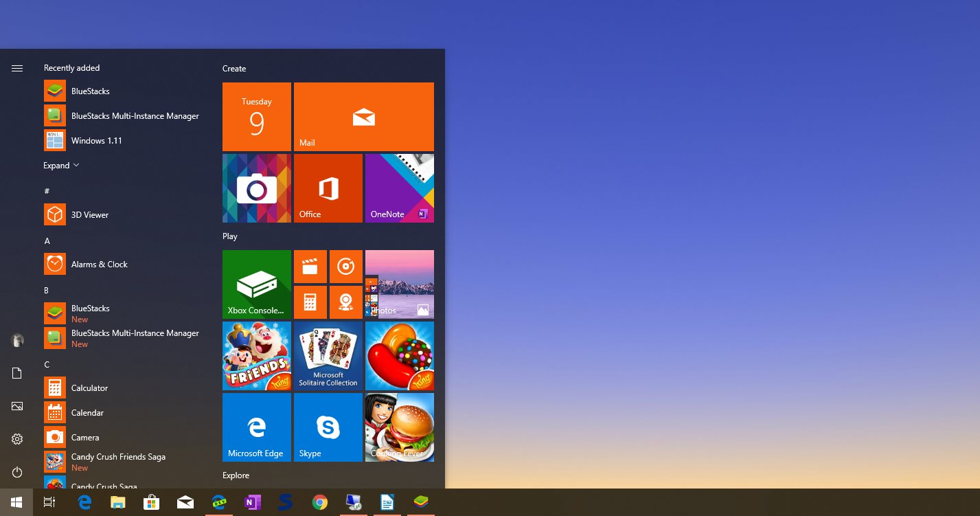Launch Candy Crush Friends Saga from list

click(x=125, y=462)
